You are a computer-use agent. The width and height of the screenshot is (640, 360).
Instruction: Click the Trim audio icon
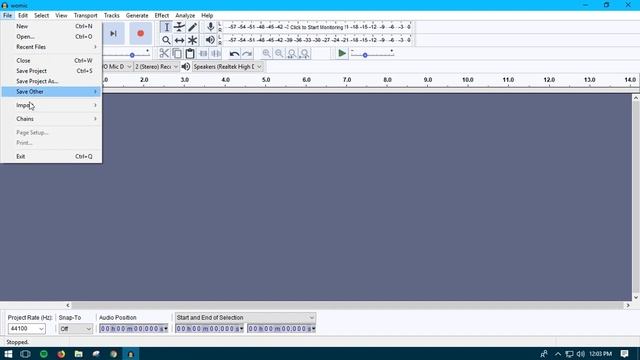coord(203,53)
